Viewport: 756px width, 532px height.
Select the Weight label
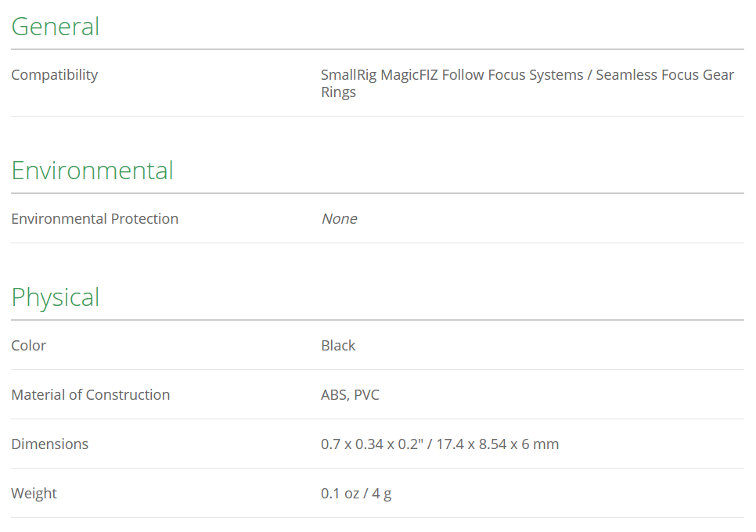coord(34,494)
